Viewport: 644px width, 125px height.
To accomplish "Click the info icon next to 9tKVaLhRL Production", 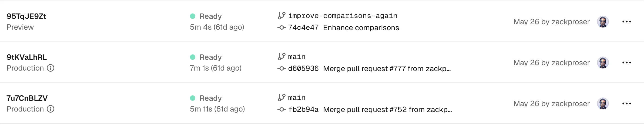I will (x=51, y=68).
